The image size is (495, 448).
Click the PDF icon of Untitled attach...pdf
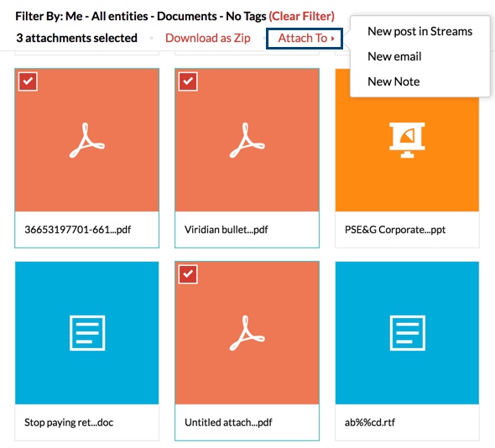click(247, 333)
